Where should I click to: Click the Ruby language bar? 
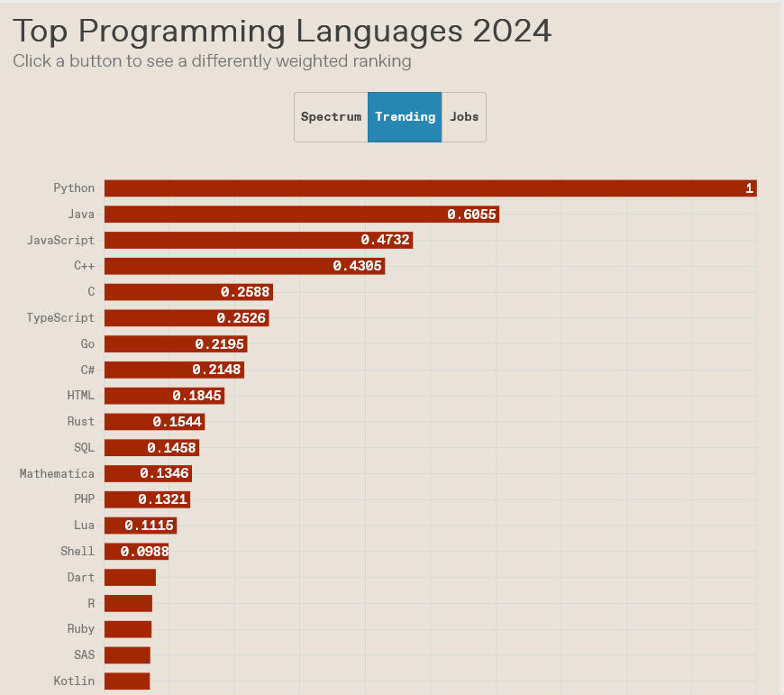pos(128,629)
